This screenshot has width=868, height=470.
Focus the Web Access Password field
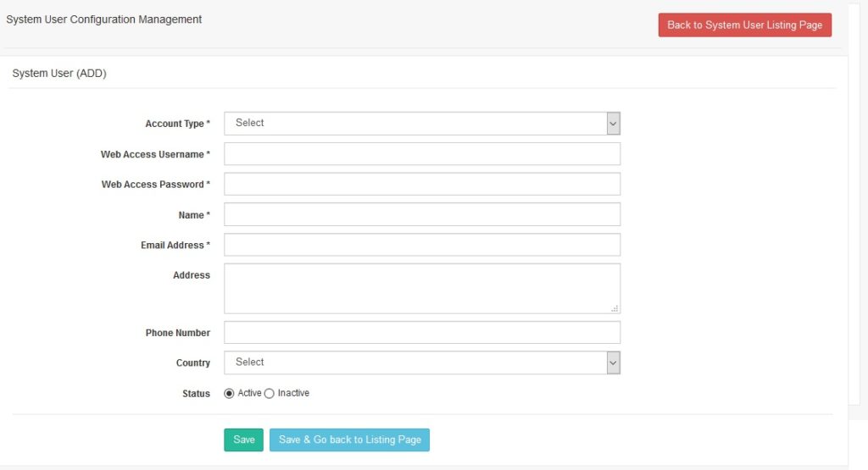[x=422, y=184]
